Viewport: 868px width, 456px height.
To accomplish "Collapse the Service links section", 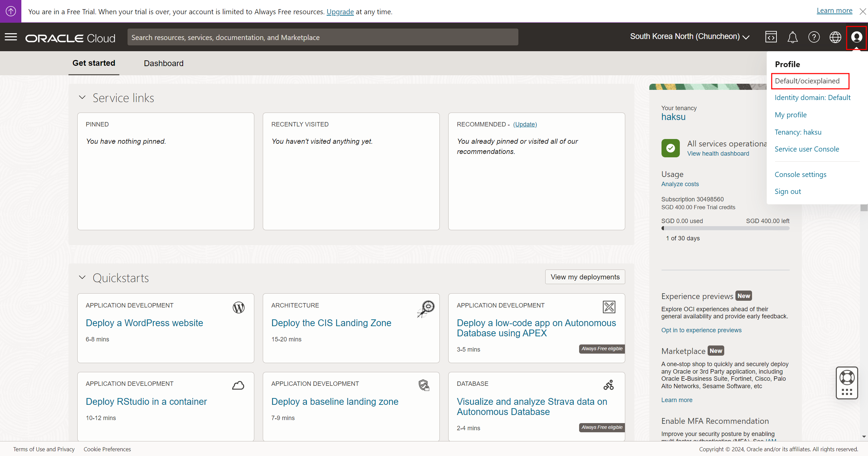I will [82, 98].
